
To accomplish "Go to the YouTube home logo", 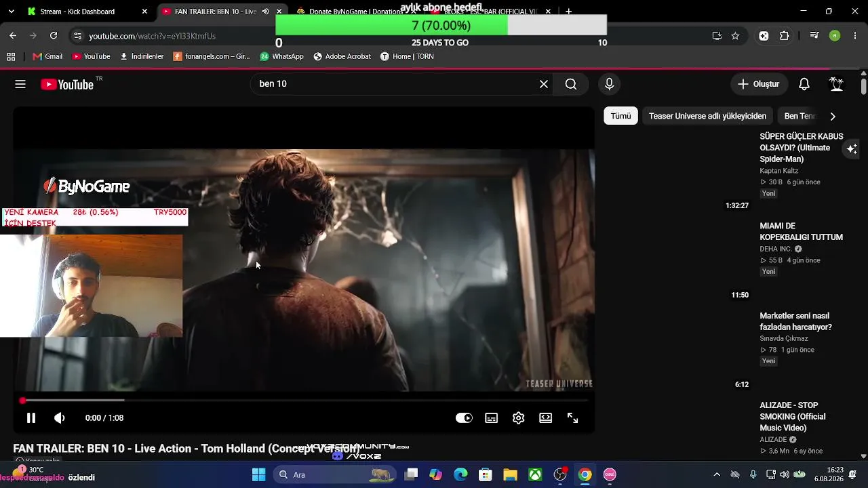I will point(66,84).
